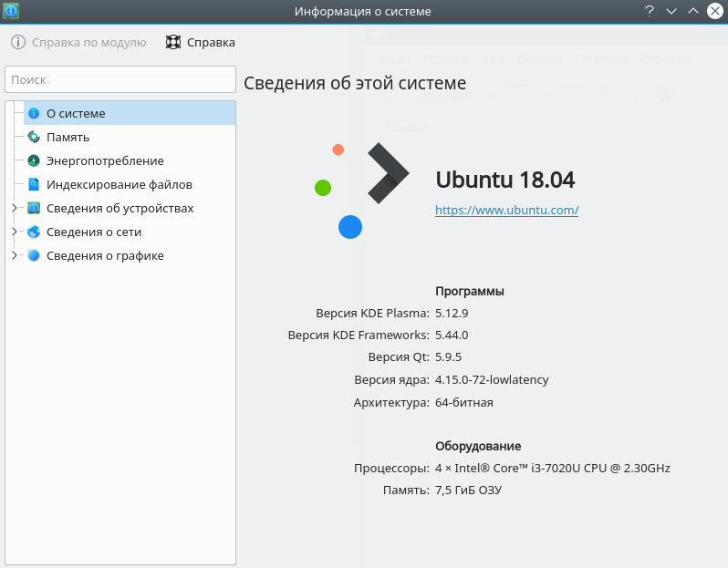Open the https://www.ubuntu.com/ link
The image size is (728, 568).
pyautogui.click(x=506, y=211)
